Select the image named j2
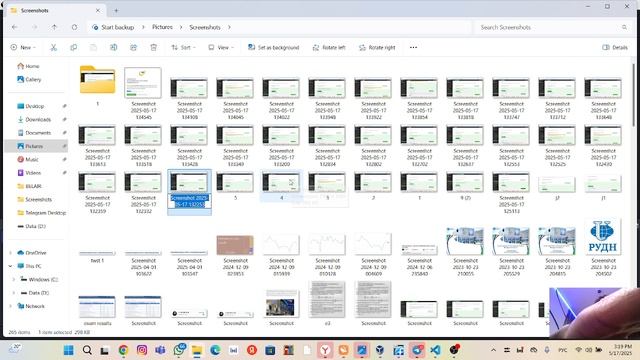640x360 pixels. 557,188
